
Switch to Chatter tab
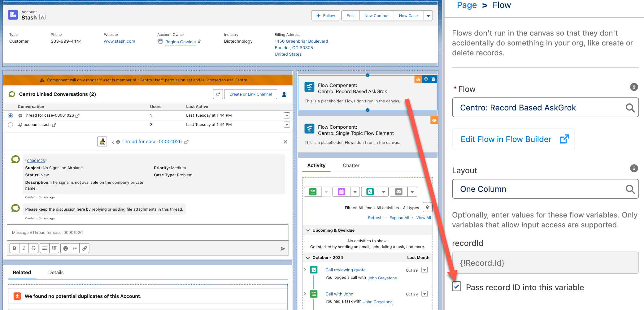pyautogui.click(x=351, y=166)
